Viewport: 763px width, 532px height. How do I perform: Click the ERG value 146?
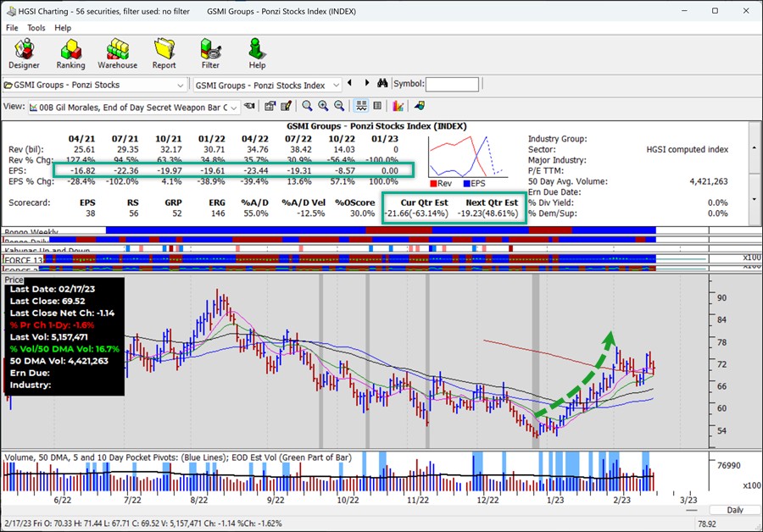[218, 213]
